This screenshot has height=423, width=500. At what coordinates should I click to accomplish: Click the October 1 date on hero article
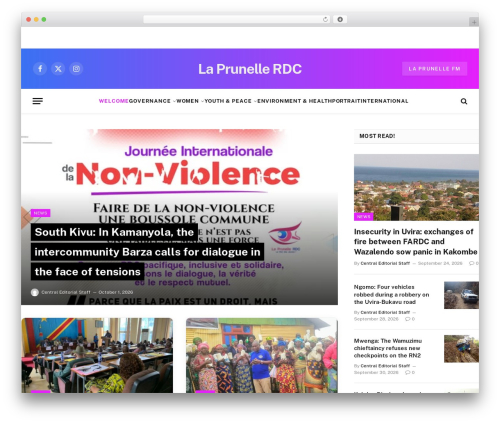[116, 292]
